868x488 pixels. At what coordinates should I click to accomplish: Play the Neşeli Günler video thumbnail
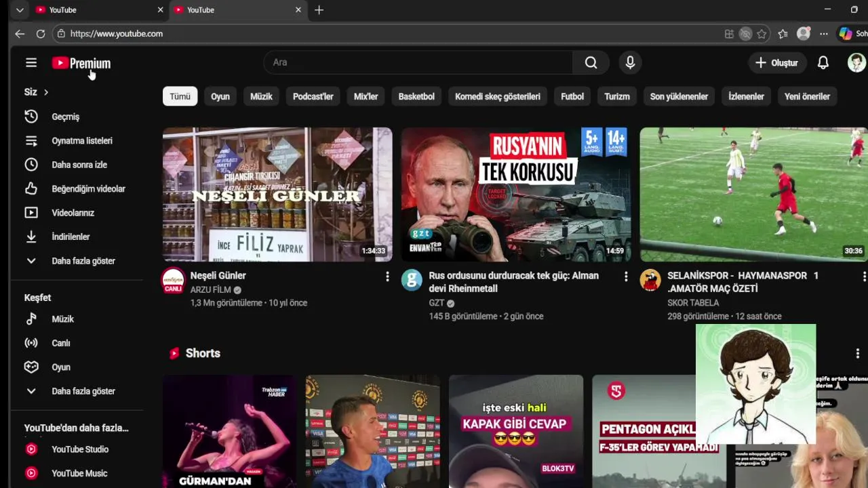tap(277, 195)
